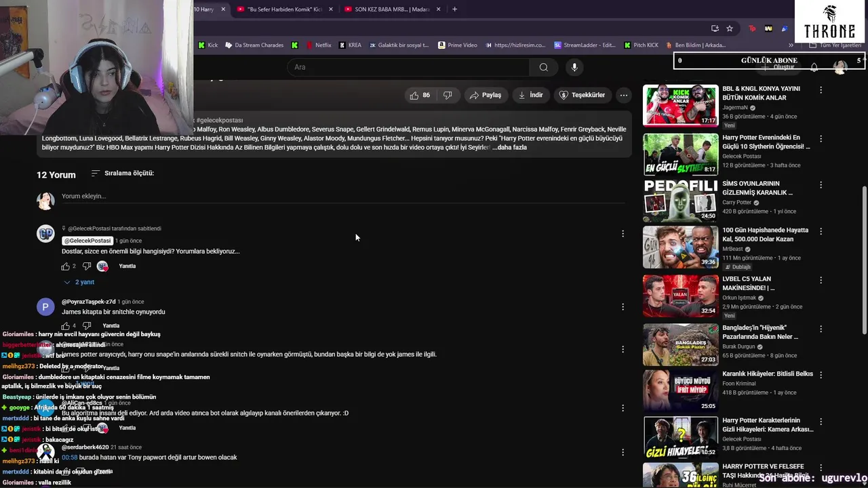
Task: Expand the 2 yanıt replies
Action: click(79, 282)
